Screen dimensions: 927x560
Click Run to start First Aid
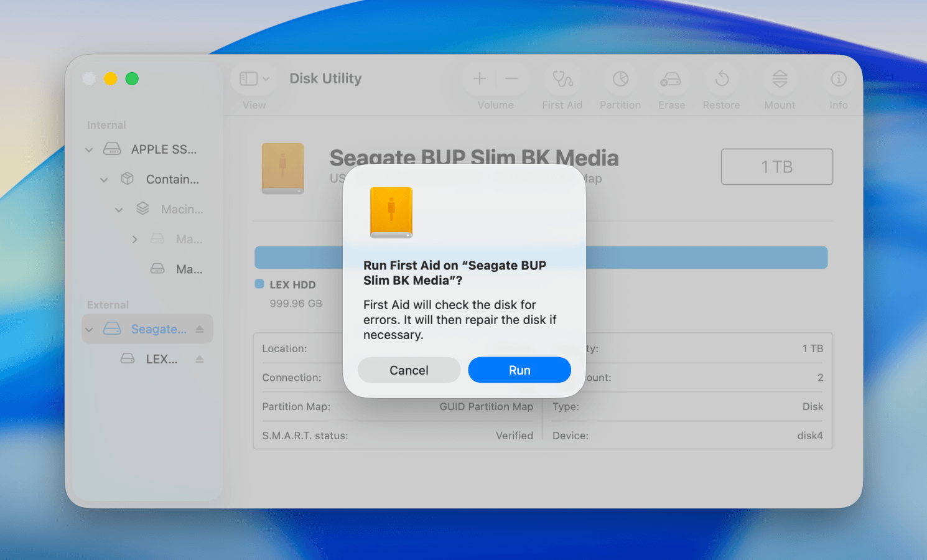pos(519,370)
